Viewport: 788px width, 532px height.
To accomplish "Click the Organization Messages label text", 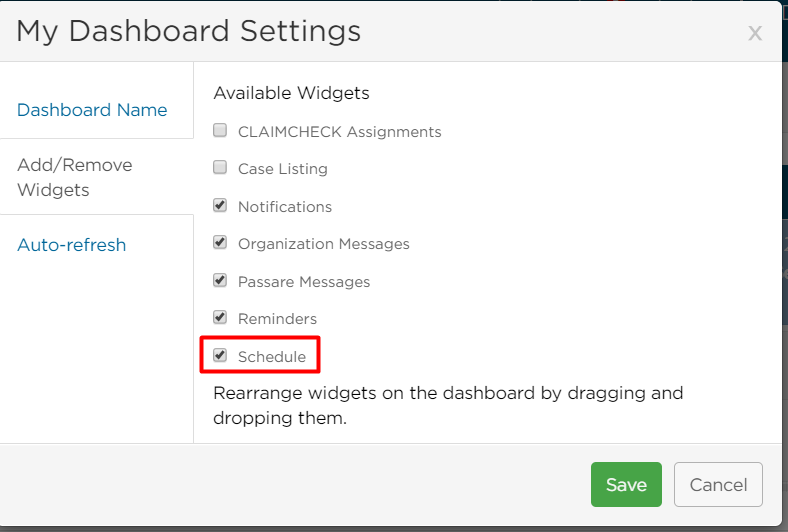I will [324, 244].
